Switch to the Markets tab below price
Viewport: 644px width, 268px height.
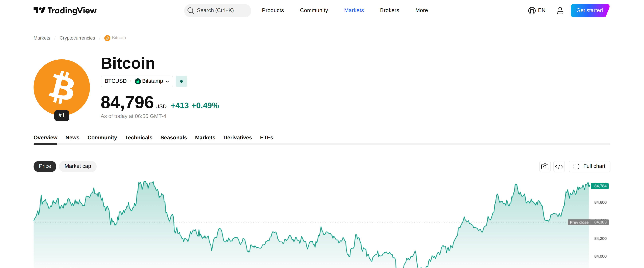pos(205,138)
